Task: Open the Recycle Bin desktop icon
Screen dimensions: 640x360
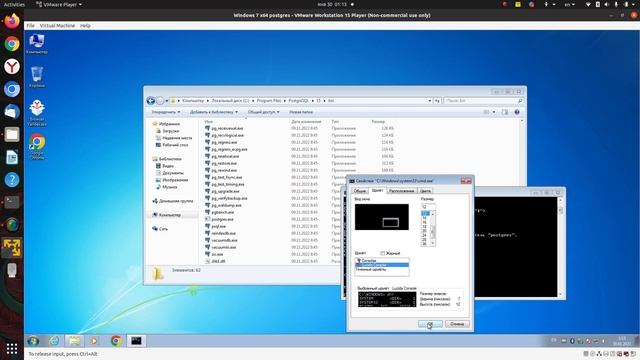Action: [37, 77]
